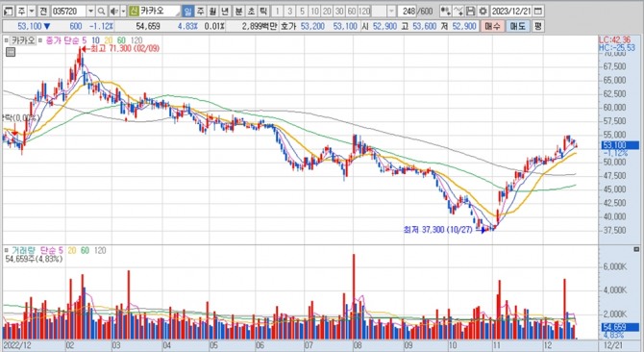
Task: Click the window layout icon at top-left
Action: tap(9, 12)
